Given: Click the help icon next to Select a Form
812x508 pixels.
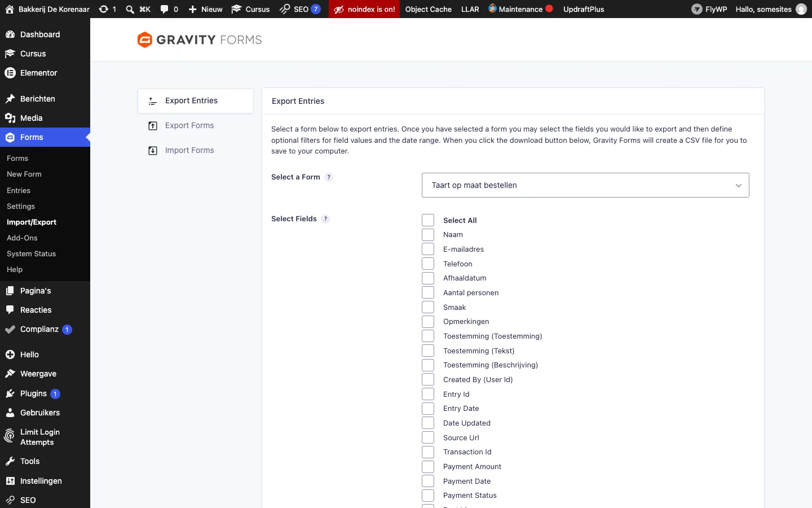Looking at the screenshot, I should 329,177.
